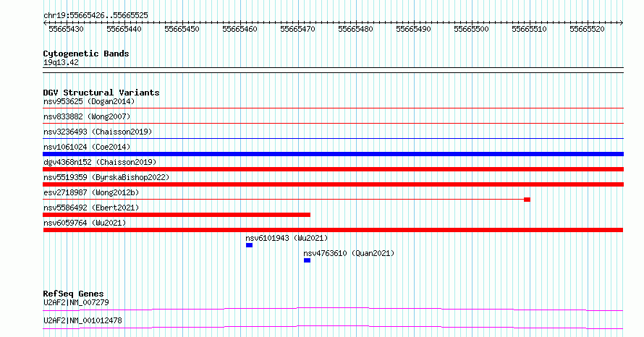Screen dimensions: 644x337
Task: Open the Cytogenetic Bands track heading
Action: pos(86,54)
